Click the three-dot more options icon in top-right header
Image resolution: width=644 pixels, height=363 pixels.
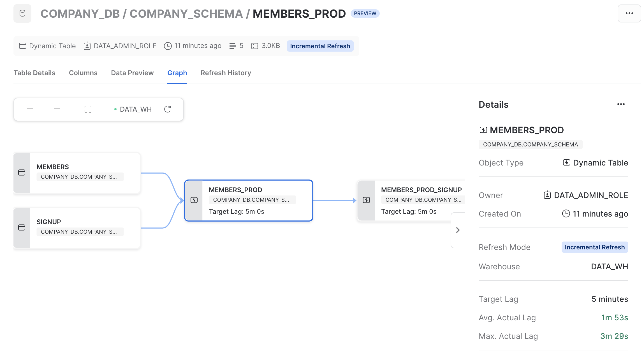point(628,13)
